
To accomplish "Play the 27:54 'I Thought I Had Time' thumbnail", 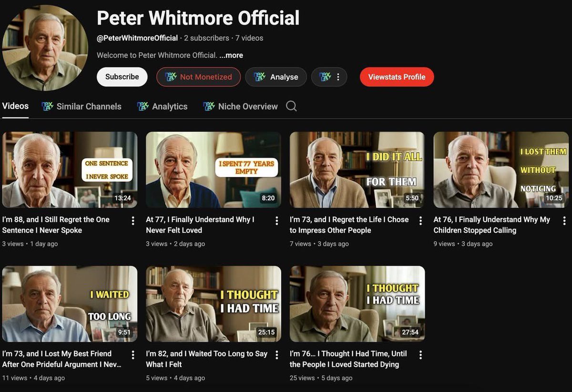I will (357, 304).
